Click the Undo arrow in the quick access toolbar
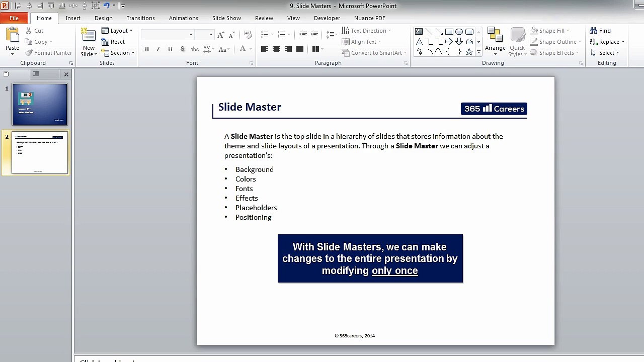 106,6
